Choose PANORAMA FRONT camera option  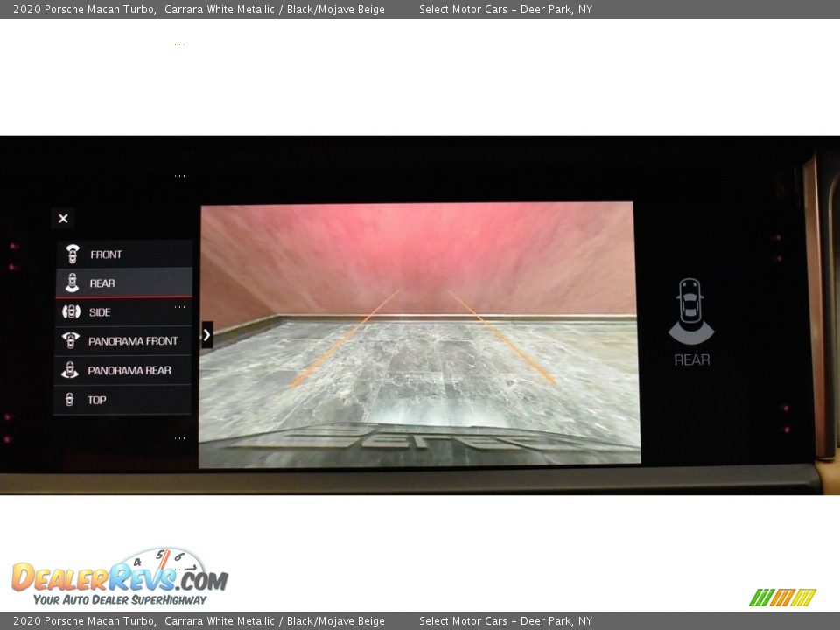[x=122, y=340]
